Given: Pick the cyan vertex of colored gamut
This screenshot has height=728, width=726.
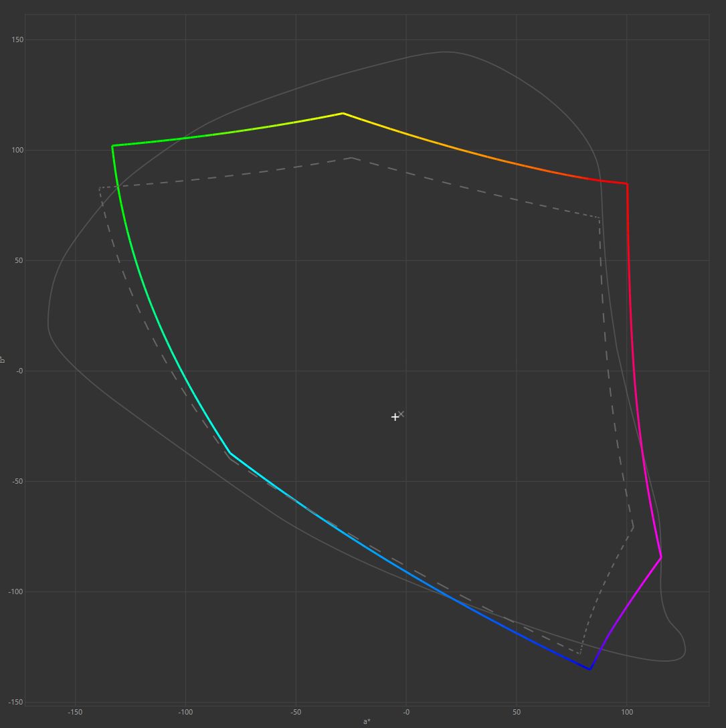Looking at the screenshot, I should pyautogui.click(x=230, y=454).
